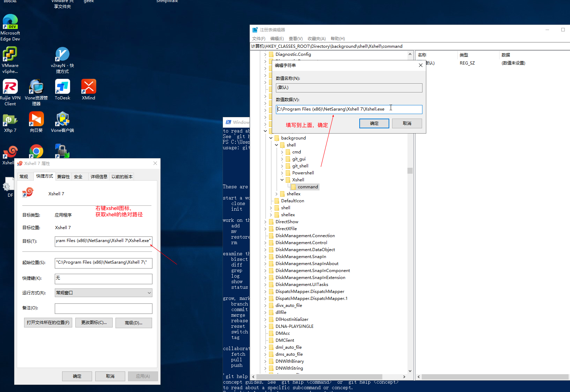This screenshot has width=570, height=392.
Task: Collapse the Xshell registry key
Action: (282, 180)
